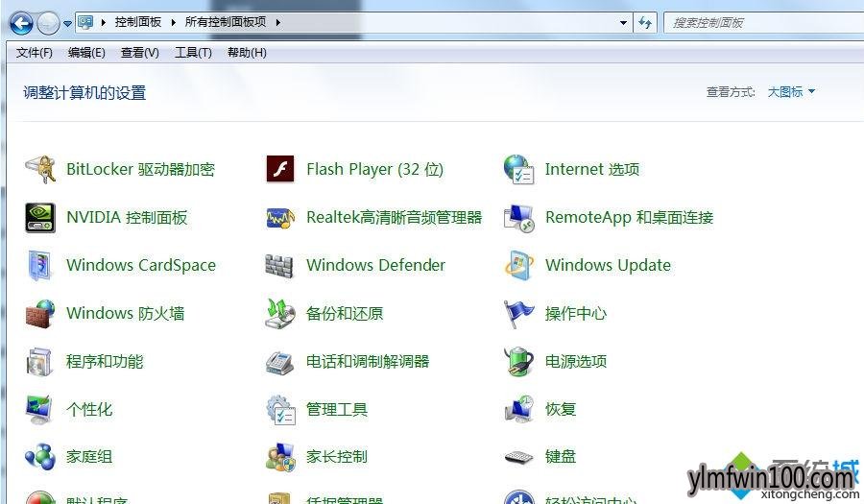Open the 电话和调制解调器 text link

368,361
